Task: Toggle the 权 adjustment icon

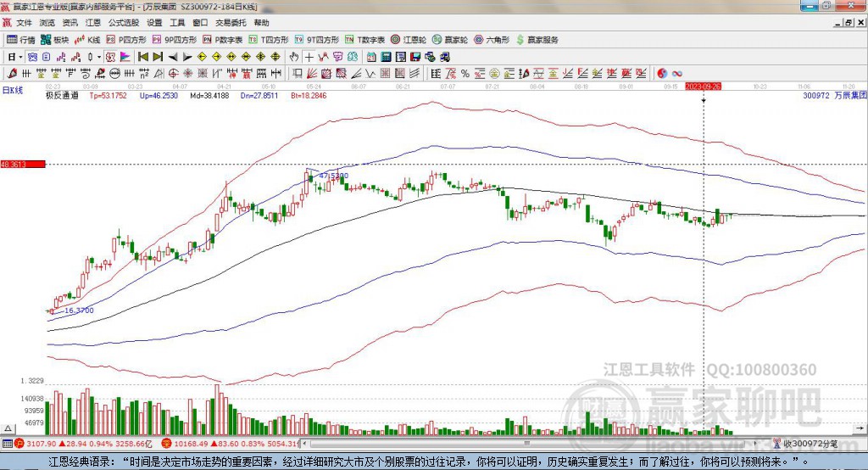Action: (x=110, y=57)
